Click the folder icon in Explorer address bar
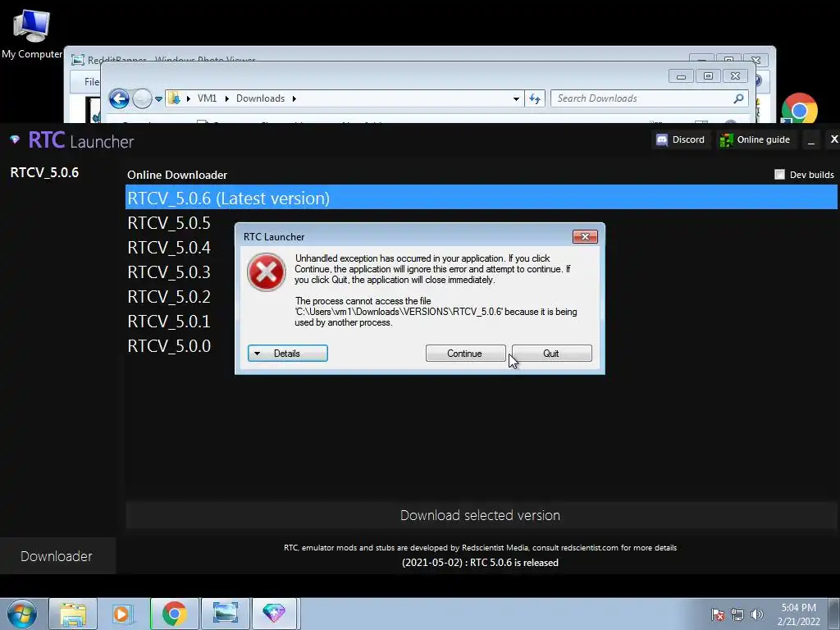This screenshot has height=630, width=840. [174, 98]
